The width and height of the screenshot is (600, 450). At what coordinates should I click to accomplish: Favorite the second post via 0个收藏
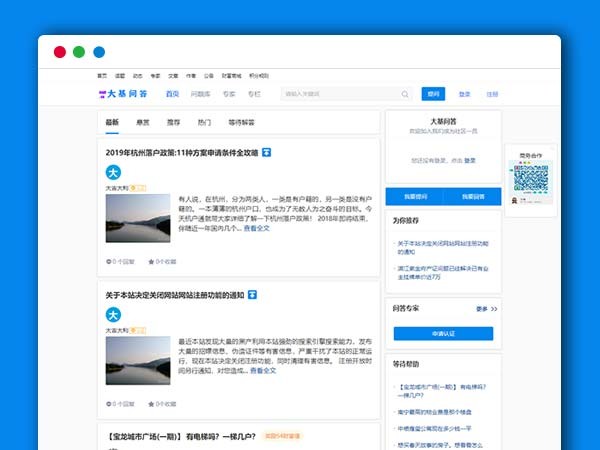click(162, 404)
